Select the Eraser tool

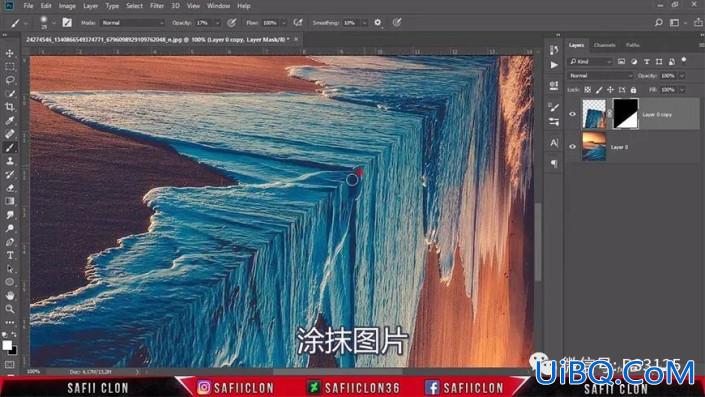(9, 188)
